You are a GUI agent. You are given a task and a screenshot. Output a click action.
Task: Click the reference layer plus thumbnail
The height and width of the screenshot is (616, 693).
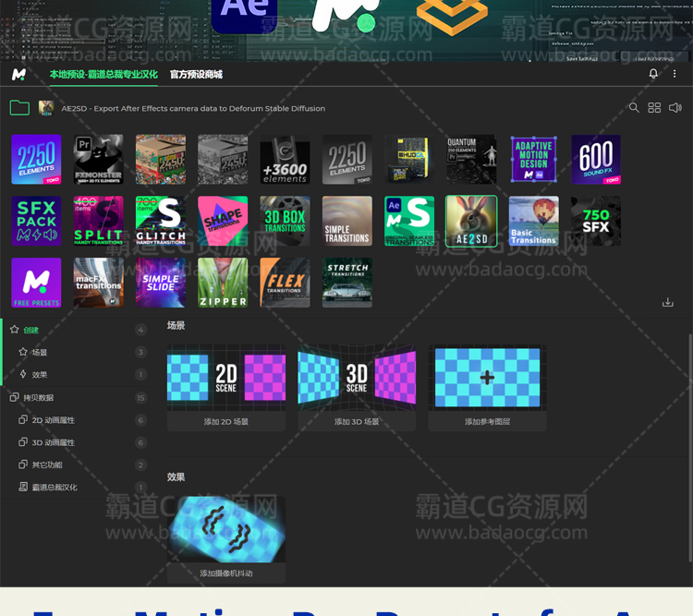[488, 378]
